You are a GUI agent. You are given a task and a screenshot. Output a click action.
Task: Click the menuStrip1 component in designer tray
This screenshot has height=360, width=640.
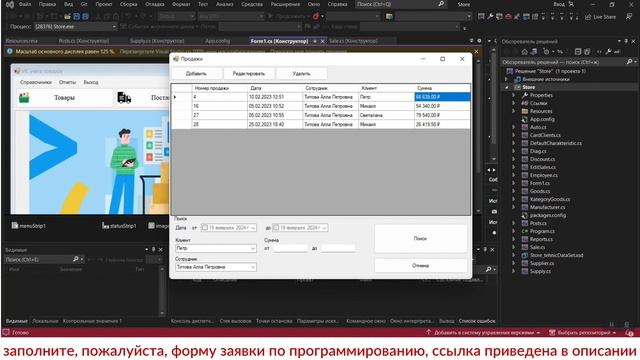point(29,226)
